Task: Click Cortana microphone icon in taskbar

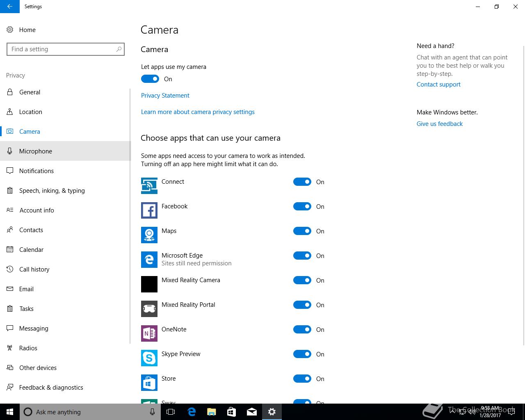Action: [x=152, y=412]
